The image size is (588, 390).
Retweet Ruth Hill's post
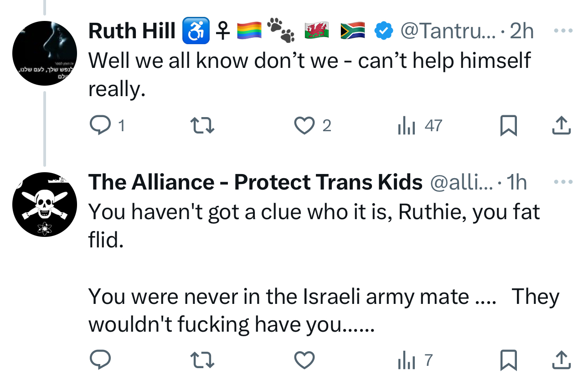pos(202,125)
